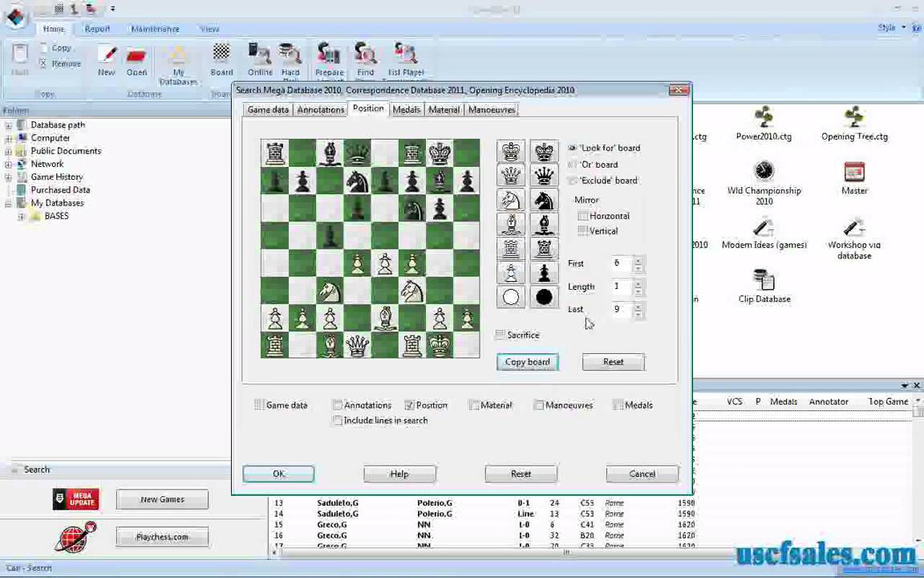Select the black rook piece in palette

coord(544,248)
